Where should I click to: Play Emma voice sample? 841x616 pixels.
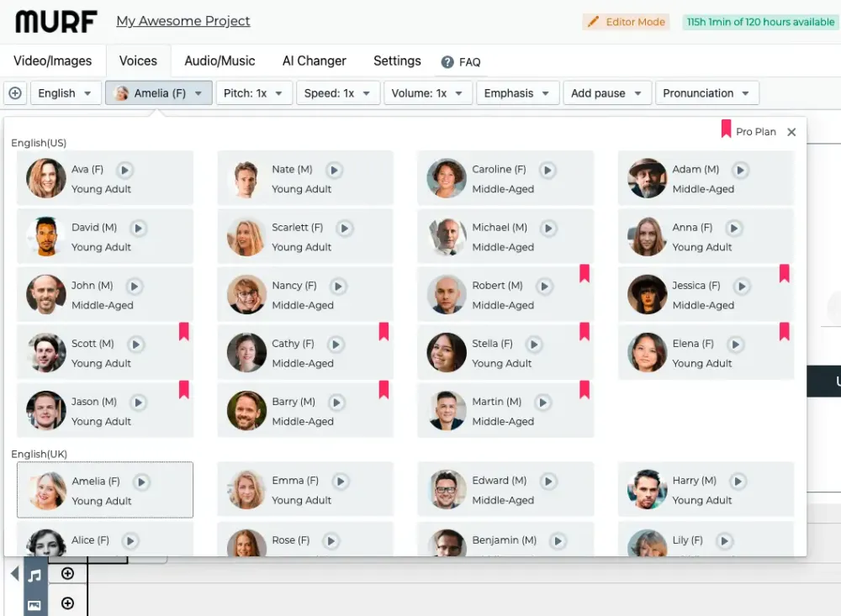[340, 482]
